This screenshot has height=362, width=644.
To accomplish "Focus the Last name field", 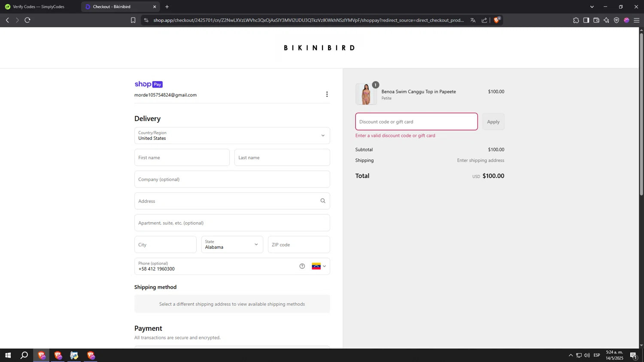I will pos(282,157).
